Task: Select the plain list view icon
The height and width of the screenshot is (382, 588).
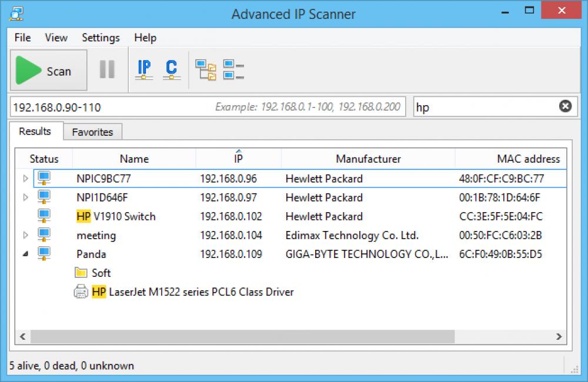Action: click(x=232, y=69)
